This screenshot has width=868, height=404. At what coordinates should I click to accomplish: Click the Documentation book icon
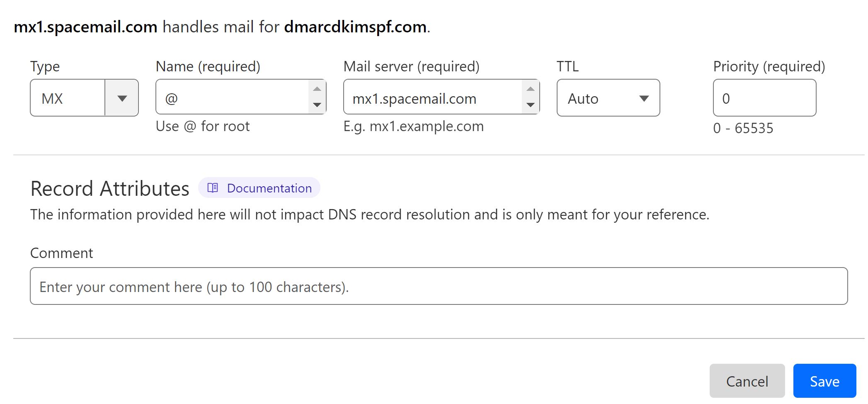(x=213, y=188)
